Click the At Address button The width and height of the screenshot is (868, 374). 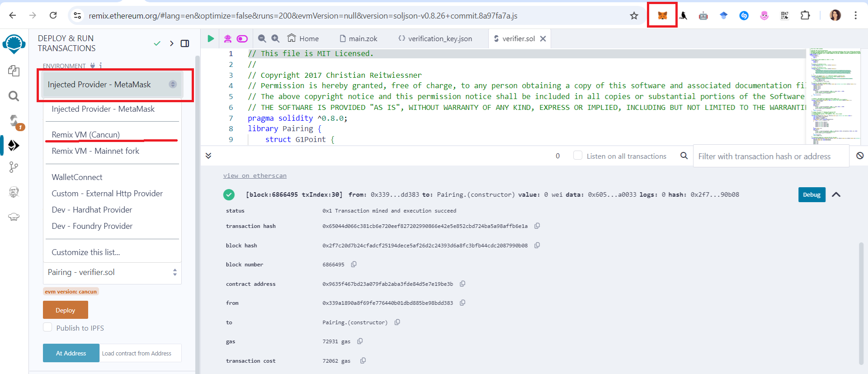coord(71,353)
